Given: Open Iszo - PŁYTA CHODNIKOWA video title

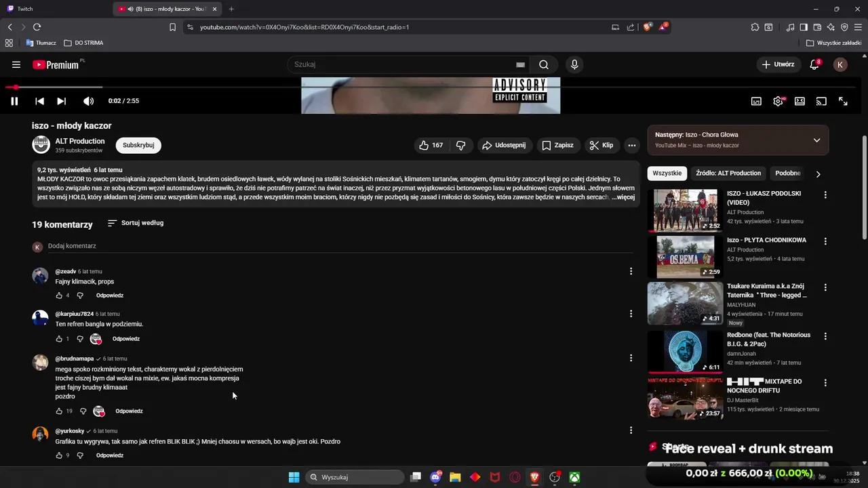Looking at the screenshot, I should (x=766, y=240).
